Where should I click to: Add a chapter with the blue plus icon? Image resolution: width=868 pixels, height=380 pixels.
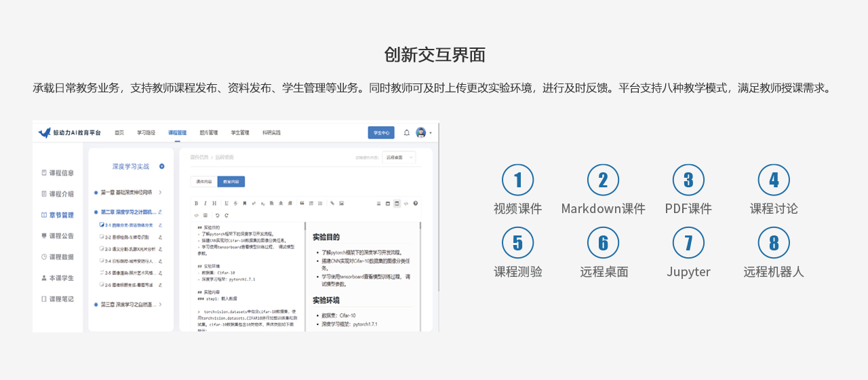click(161, 166)
